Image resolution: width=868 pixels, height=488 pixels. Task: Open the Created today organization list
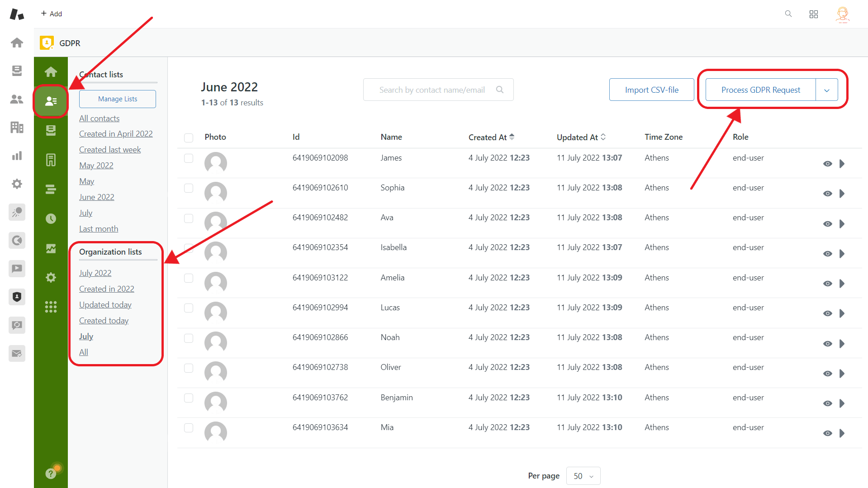point(104,321)
